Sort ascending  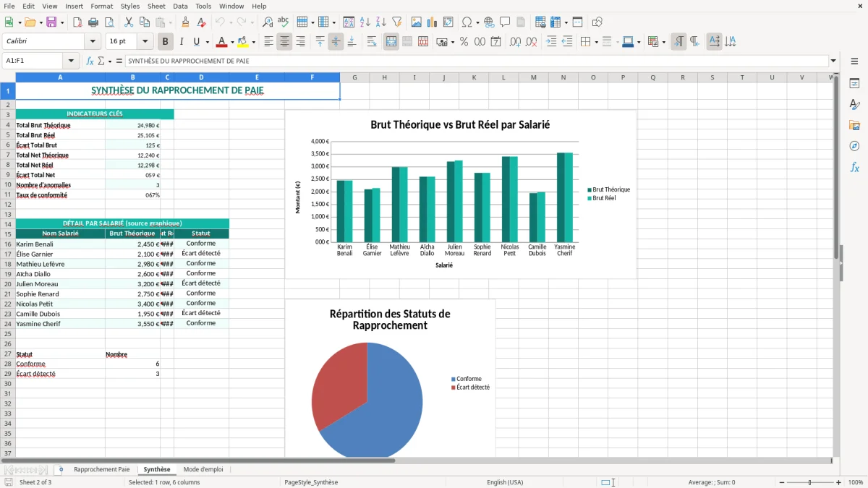[365, 22]
